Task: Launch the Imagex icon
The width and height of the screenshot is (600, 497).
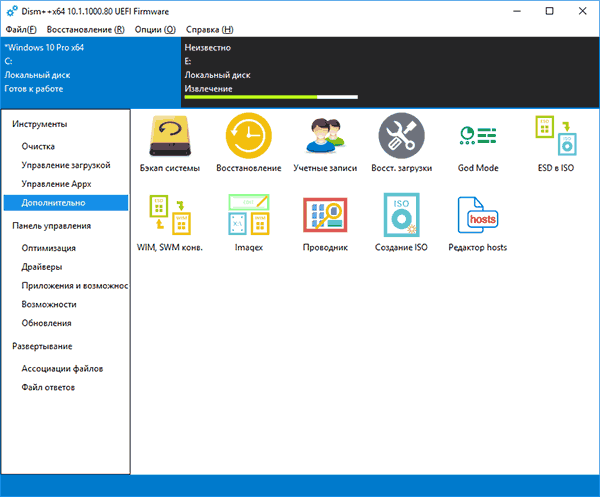Action: [x=249, y=223]
